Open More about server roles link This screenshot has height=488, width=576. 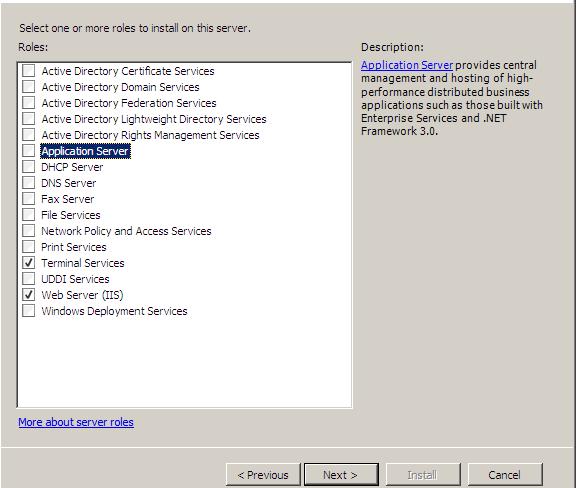pos(76,422)
